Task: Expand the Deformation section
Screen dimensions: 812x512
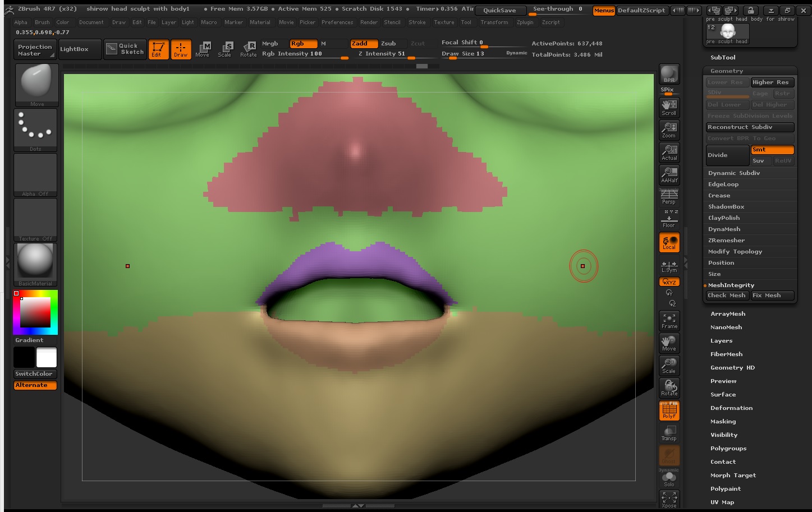Action: click(x=731, y=408)
